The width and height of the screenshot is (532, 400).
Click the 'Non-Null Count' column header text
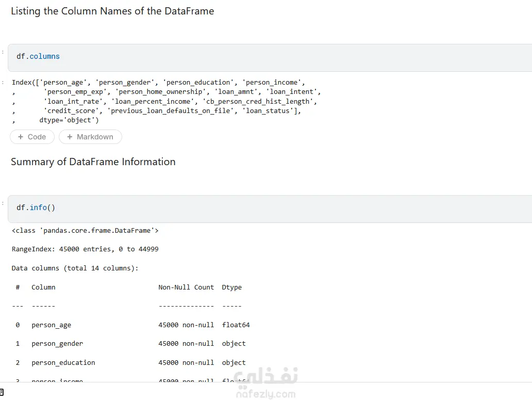pos(186,287)
